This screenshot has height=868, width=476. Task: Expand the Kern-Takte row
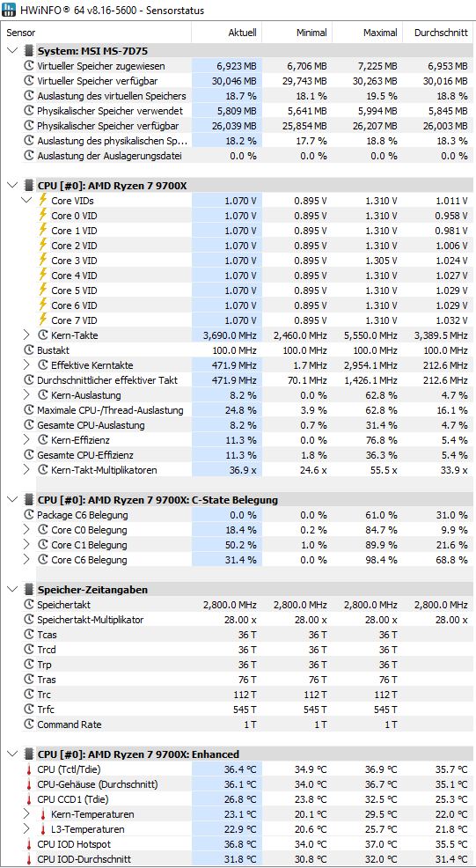coord(26,335)
